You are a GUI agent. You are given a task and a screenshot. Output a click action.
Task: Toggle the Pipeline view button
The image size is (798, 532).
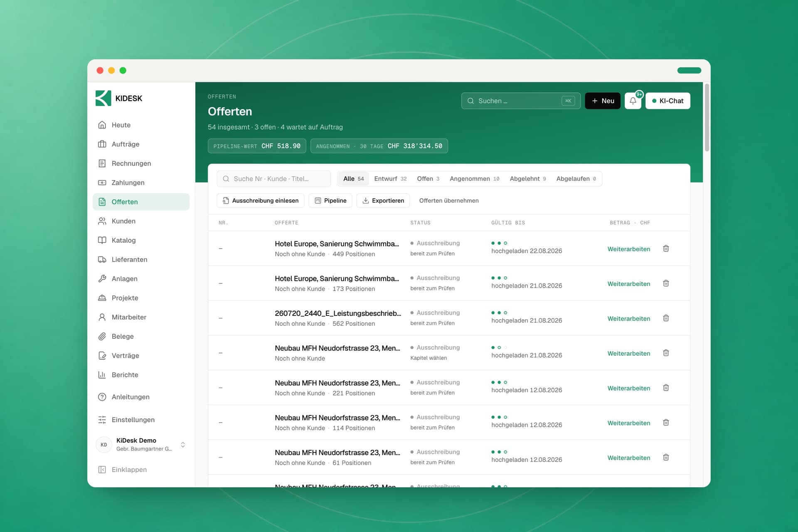point(330,200)
